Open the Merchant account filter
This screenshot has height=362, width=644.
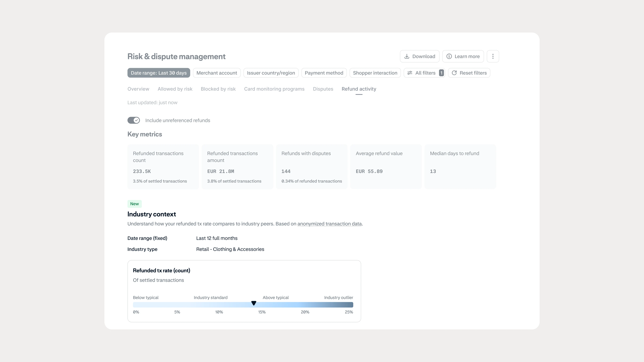pos(217,73)
